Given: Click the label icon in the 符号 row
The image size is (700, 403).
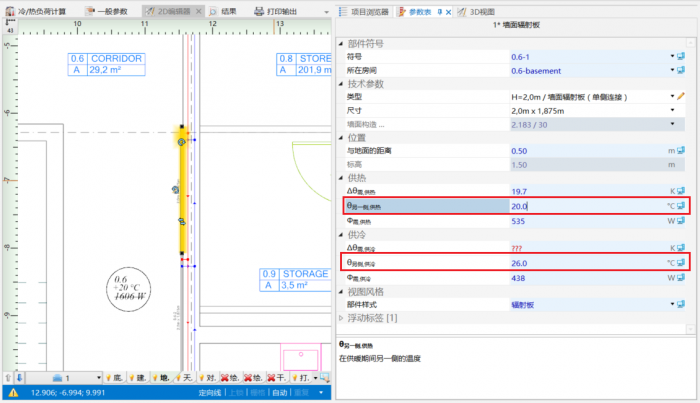Looking at the screenshot, I should 680,58.
